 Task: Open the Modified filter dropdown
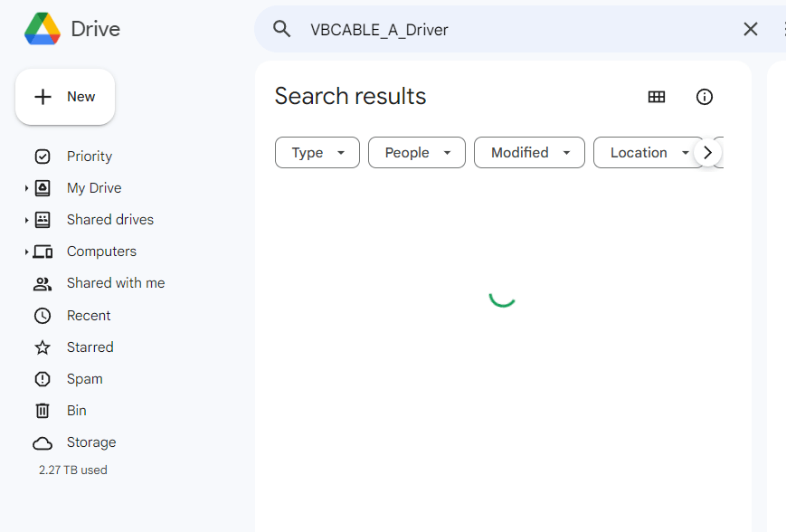pos(529,152)
